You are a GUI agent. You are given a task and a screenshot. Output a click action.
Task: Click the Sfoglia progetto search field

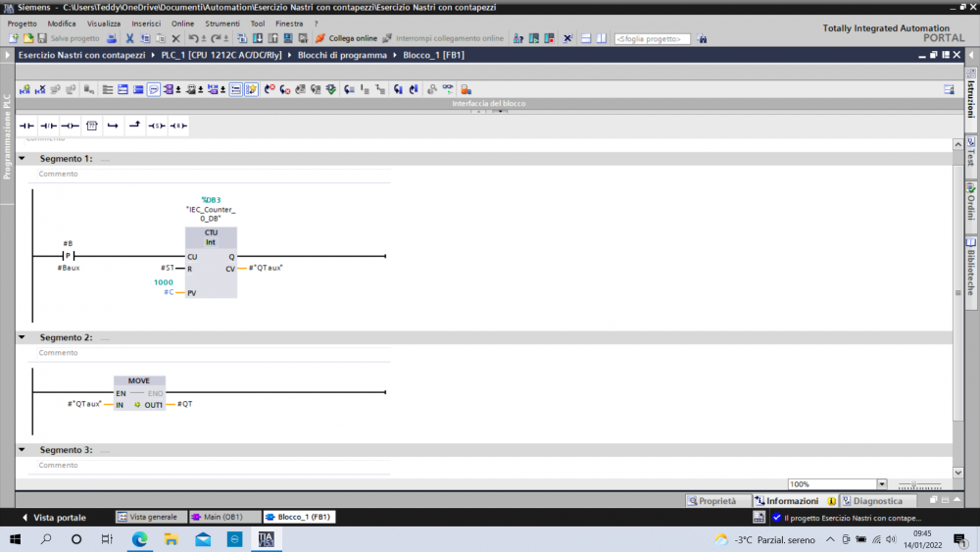(652, 39)
